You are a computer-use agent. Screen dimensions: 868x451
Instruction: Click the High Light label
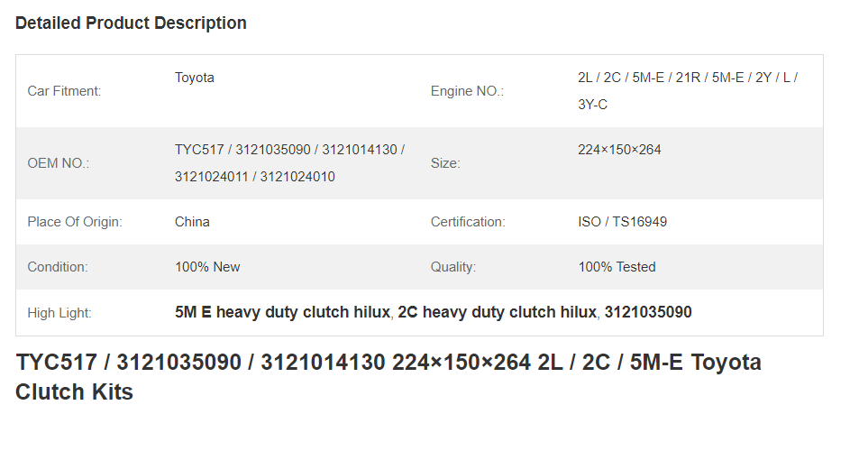pos(59,313)
